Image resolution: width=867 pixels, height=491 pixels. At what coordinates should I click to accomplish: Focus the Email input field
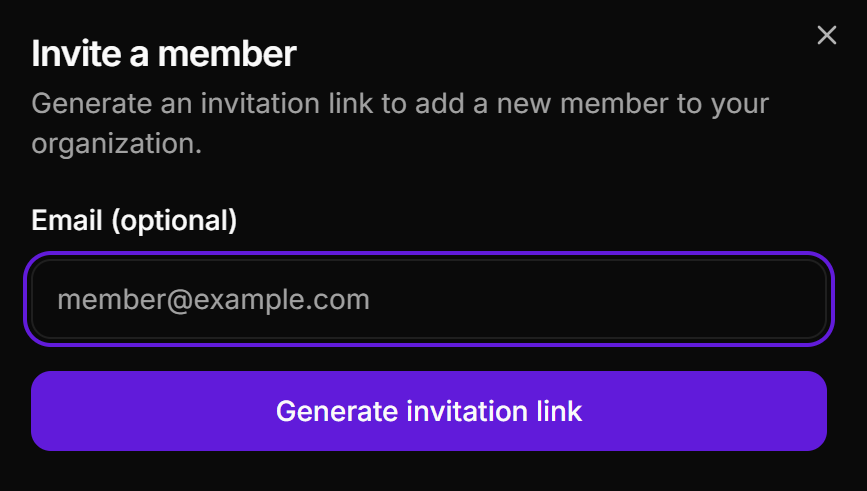pyautogui.click(x=429, y=299)
